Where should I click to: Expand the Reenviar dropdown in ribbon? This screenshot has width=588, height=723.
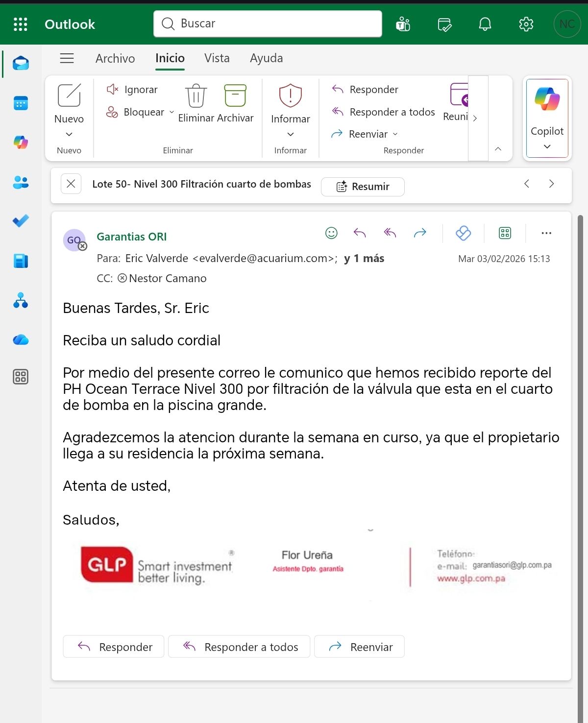395,134
